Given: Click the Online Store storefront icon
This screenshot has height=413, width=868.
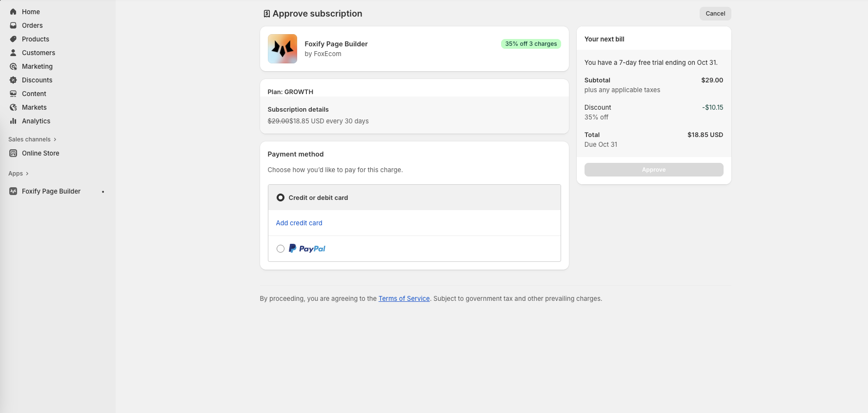Looking at the screenshot, I should (x=13, y=153).
